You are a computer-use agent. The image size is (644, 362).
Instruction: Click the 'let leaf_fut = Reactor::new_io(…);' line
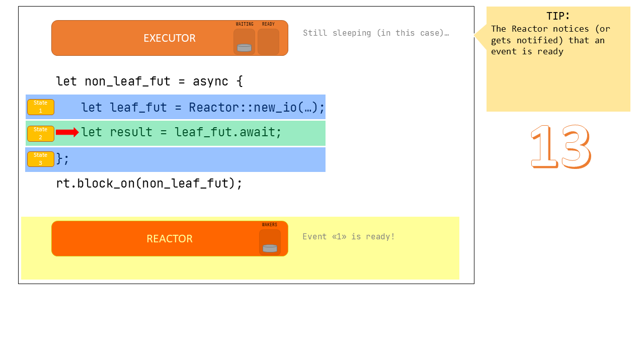pos(203,107)
